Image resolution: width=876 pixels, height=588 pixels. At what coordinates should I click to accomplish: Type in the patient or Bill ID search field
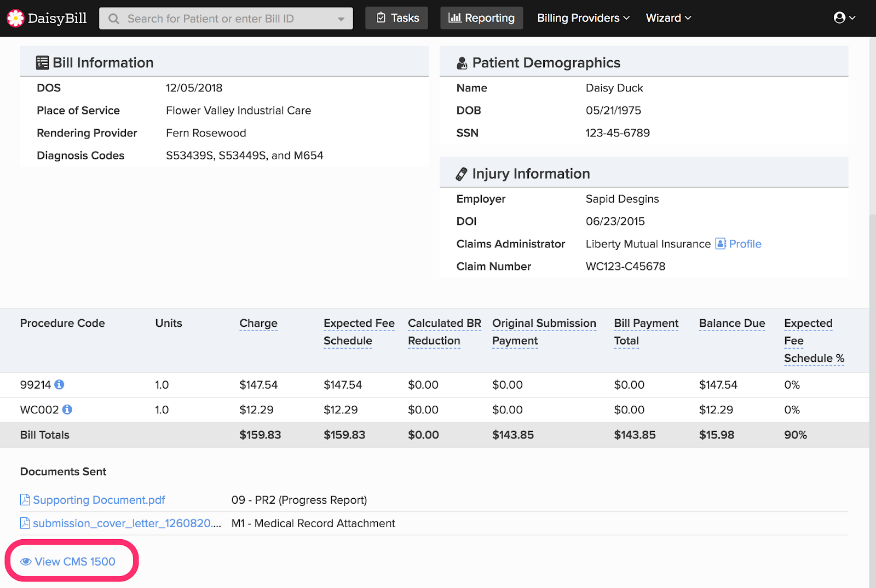[219, 19]
